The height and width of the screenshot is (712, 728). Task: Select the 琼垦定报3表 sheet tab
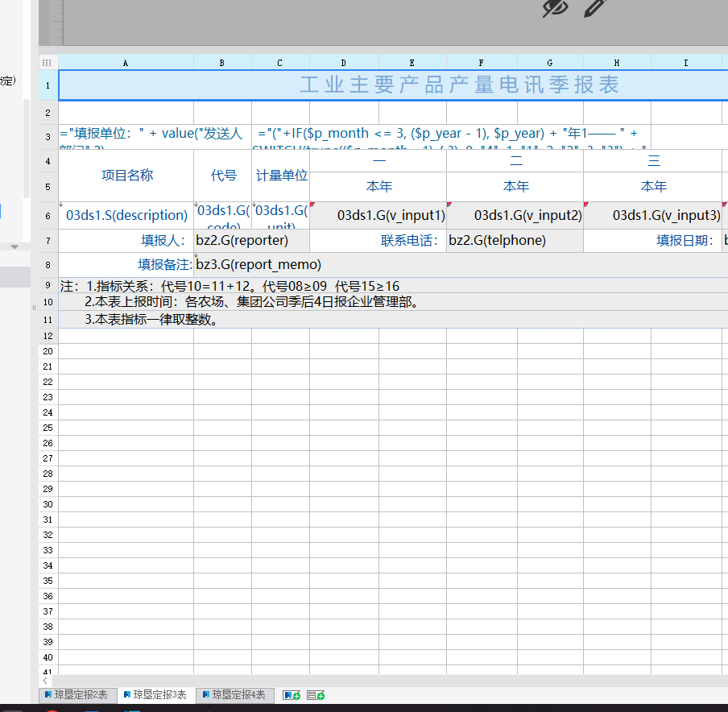coord(155,695)
